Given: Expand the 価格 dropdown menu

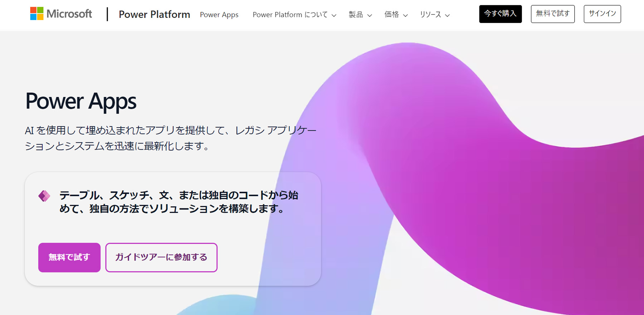Looking at the screenshot, I should pyautogui.click(x=396, y=15).
